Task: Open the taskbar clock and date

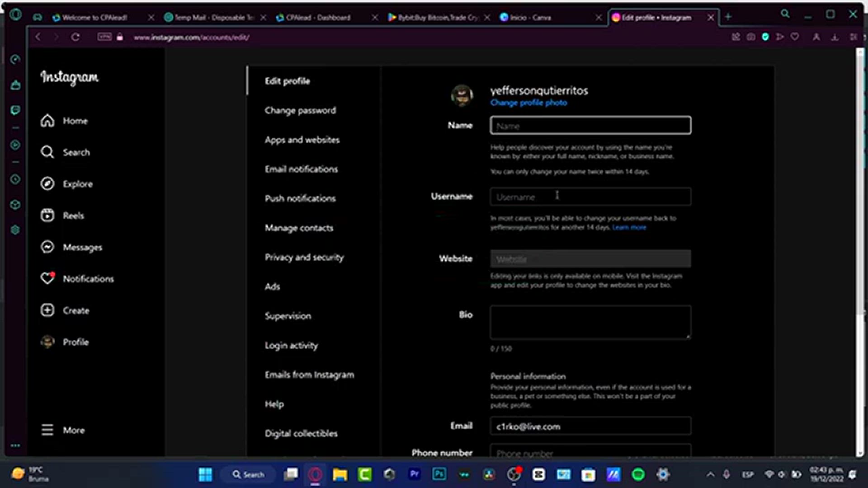Action: 826,474
